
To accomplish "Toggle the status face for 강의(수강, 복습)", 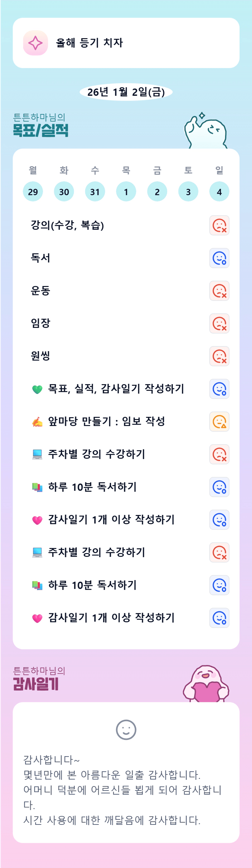I will click(x=219, y=225).
